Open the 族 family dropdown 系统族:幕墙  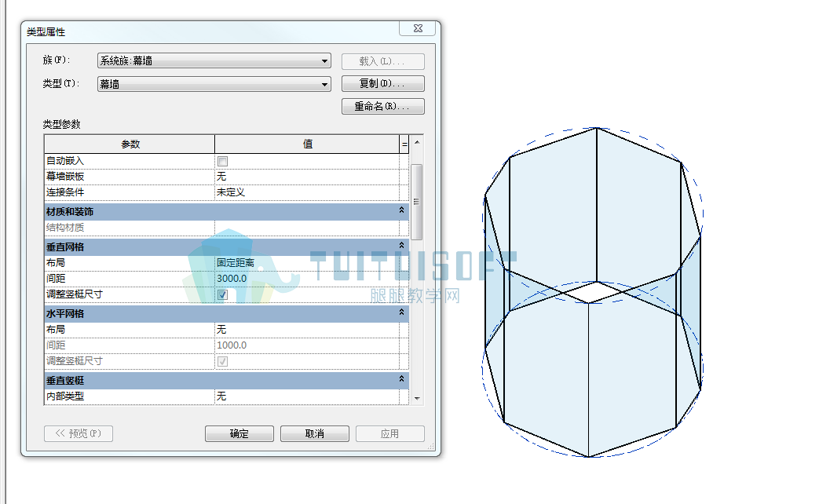click(214, 61)
